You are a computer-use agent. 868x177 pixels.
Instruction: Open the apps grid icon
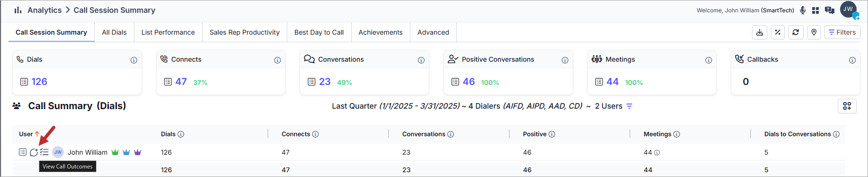coord(815,10)
